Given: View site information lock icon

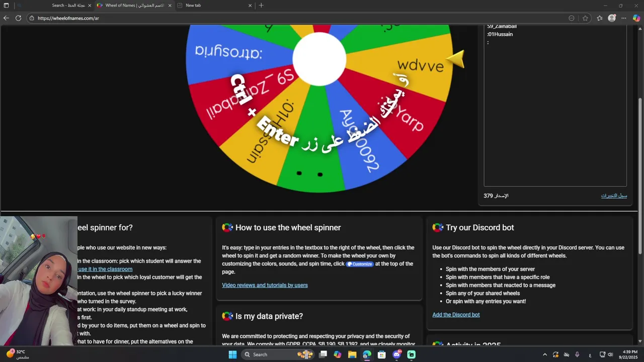Looking at the screenshot, I should [x=32, y=18].
